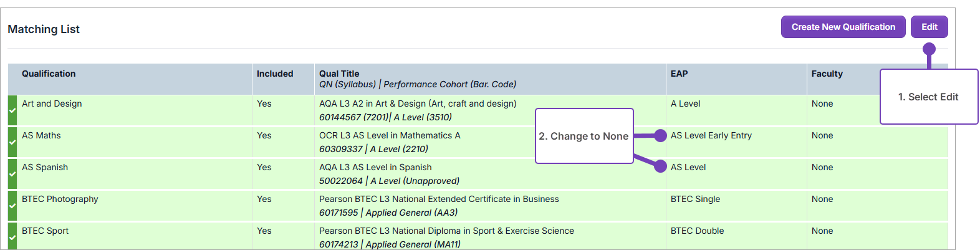Click the Qualification column header
Image resolution: width=980 pixels, height=250 pixels.
point(49,74)
